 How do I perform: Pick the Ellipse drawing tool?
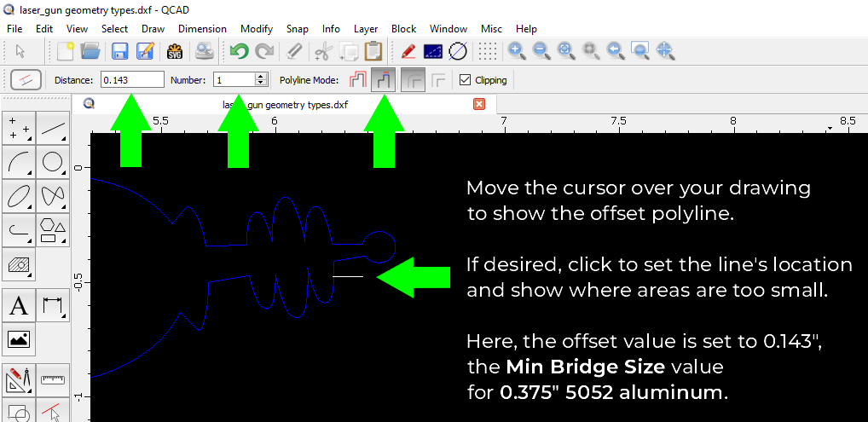(x=20, y=195)
